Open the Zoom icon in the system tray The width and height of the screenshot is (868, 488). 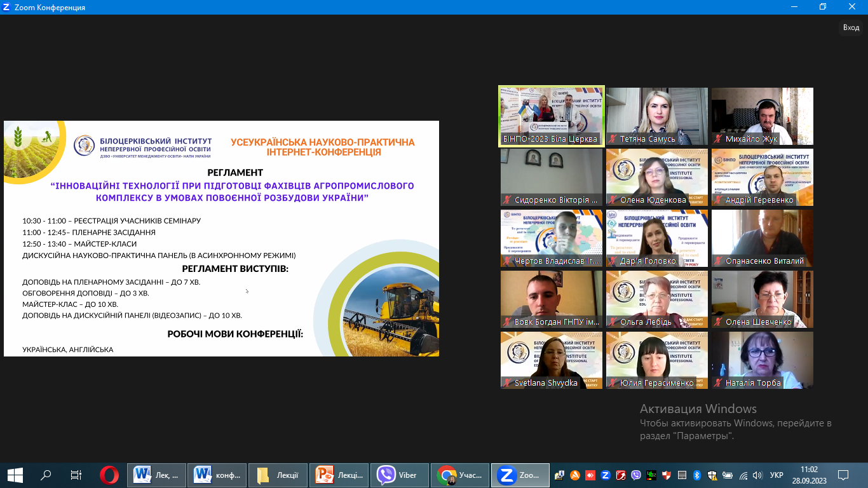point(606,475)
